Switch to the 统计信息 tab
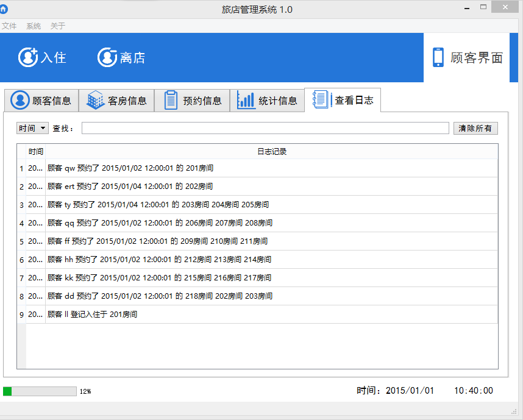523x420 pixels. click(x=267, y=100)
